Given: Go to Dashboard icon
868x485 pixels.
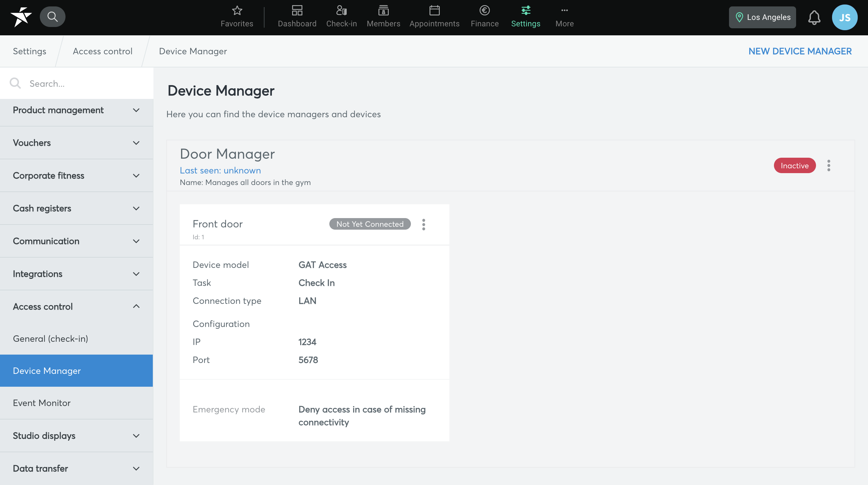Looking at the screenshot, I should coord(297,11).
